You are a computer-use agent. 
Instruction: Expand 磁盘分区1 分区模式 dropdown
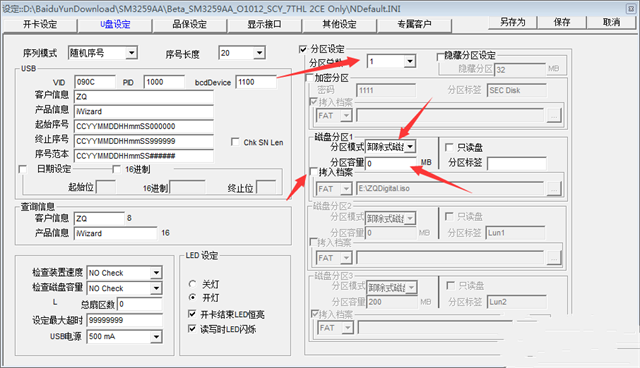click(410, 146)
